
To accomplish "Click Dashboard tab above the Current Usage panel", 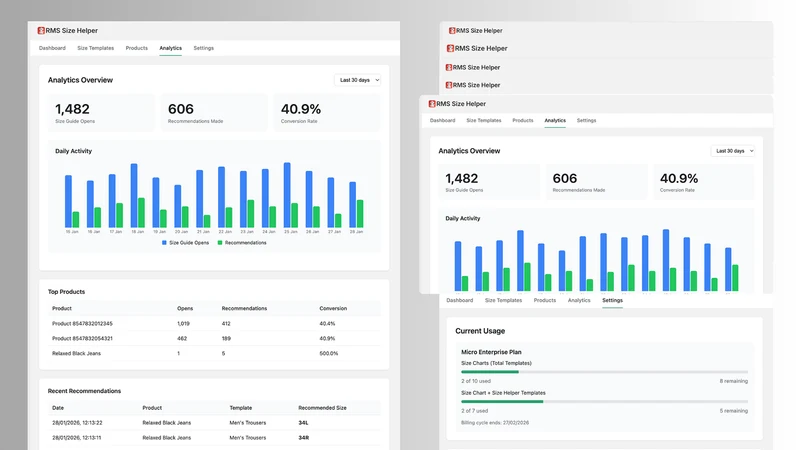I will (460, 300).
